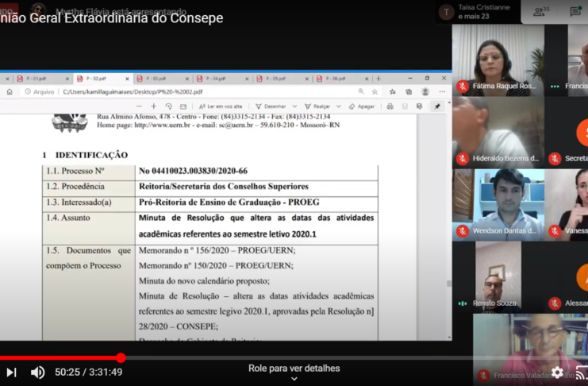Click Fátima Raquel's video tile
588x386 pixels.
point(498,60)
